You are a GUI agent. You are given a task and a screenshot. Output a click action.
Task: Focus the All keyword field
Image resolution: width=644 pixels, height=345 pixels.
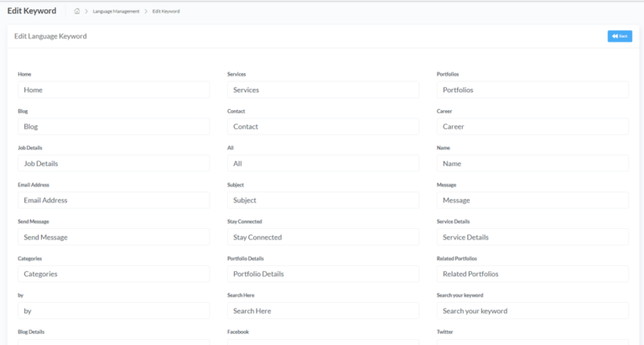tap(323, 163)
